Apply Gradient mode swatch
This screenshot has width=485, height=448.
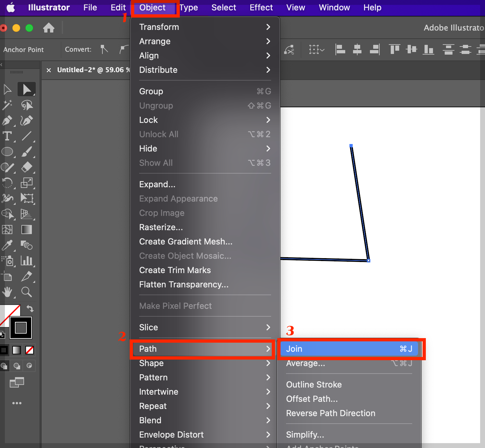tap(17, 350)
